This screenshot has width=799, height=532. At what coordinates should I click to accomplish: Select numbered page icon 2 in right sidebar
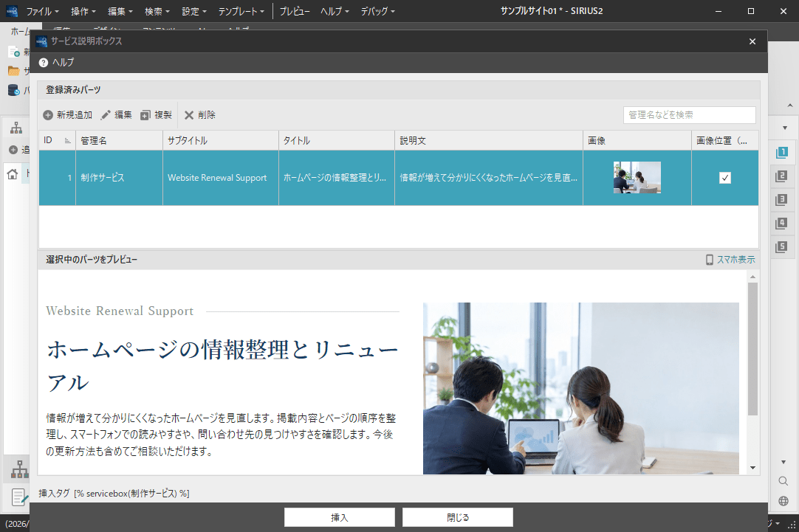coord(781,176)
